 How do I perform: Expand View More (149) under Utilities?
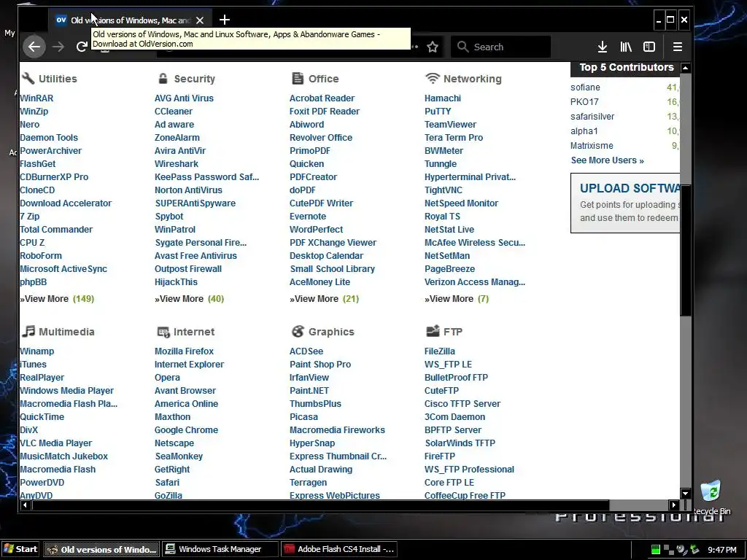pos(57,298)
